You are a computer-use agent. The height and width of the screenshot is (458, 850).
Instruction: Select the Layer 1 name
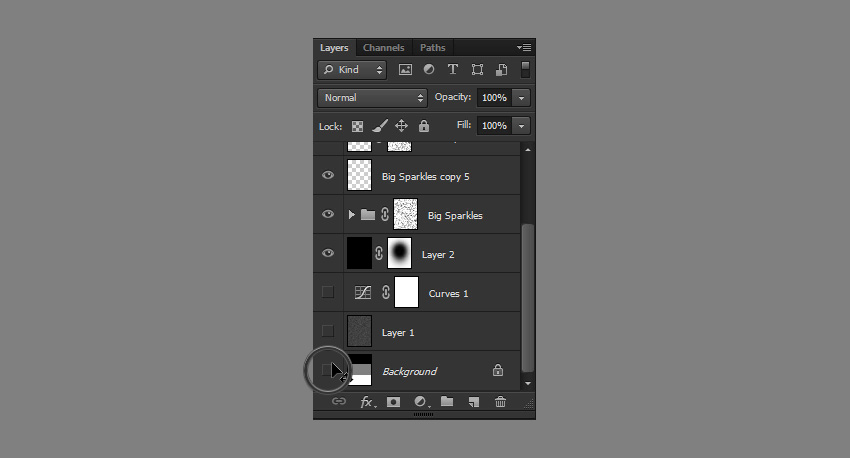398,333
